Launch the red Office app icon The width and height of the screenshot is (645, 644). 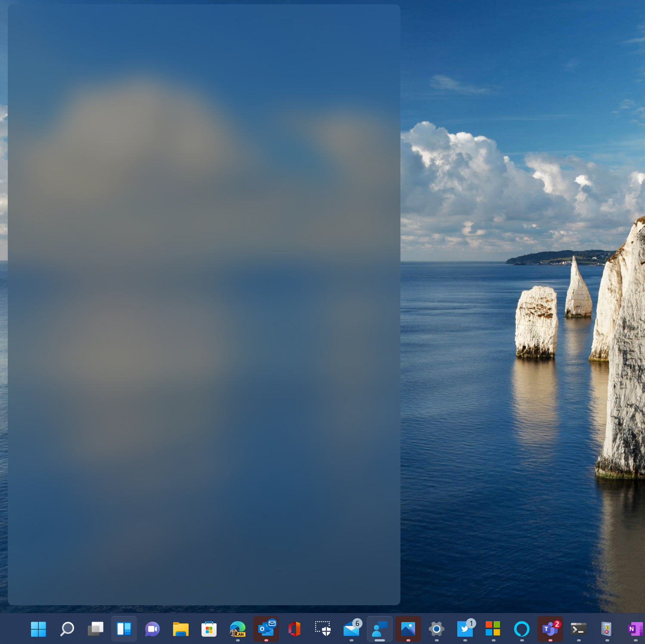point(295,629)
